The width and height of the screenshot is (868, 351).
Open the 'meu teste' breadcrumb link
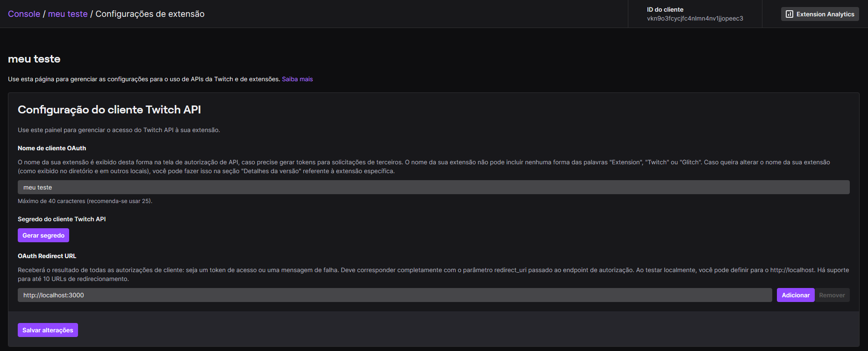[x=68, y=14]
